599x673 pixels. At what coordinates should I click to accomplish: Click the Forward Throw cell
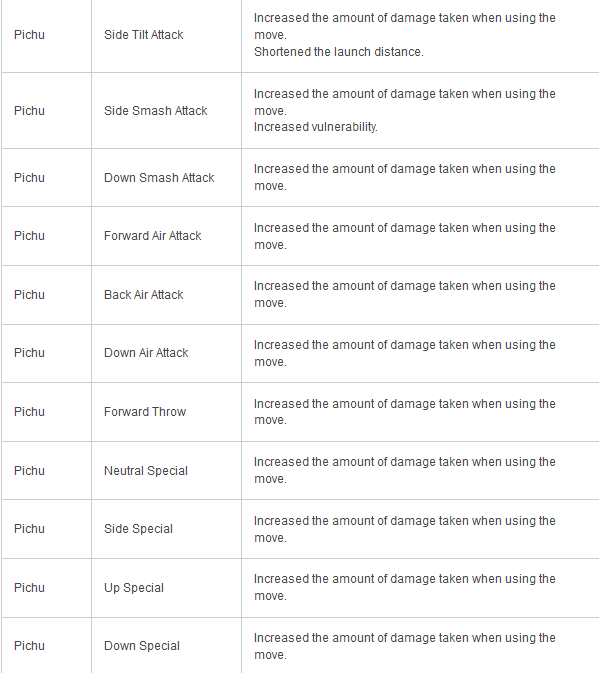[166, 412]
